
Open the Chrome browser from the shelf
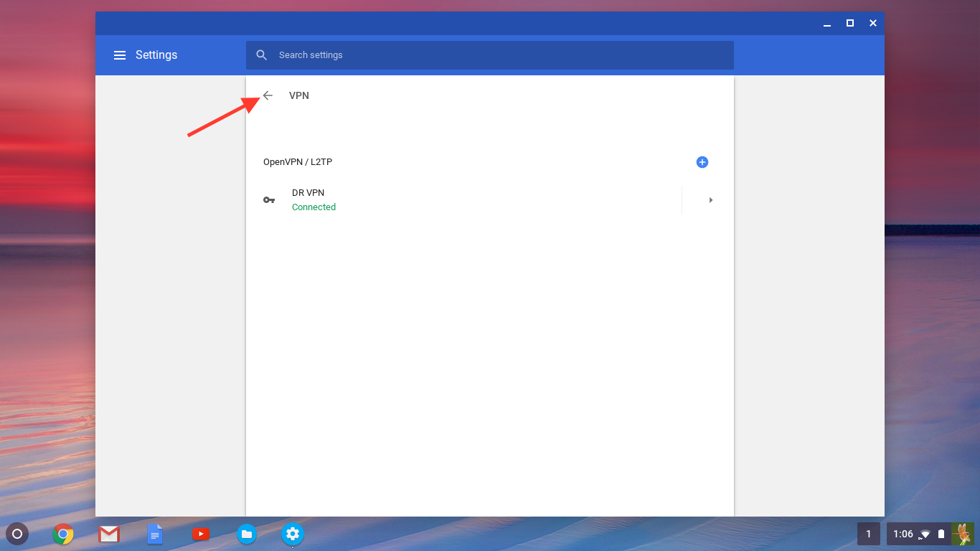point(62,534)
